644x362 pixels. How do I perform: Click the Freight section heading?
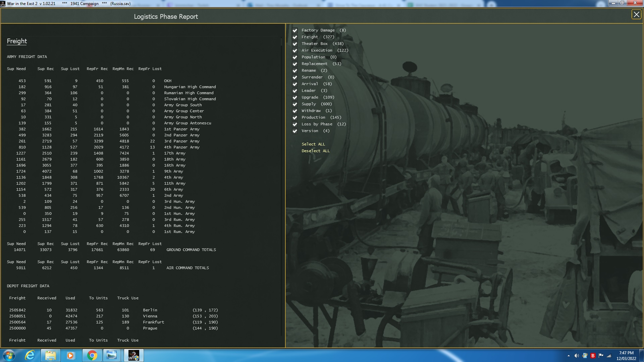coord(17,41)
